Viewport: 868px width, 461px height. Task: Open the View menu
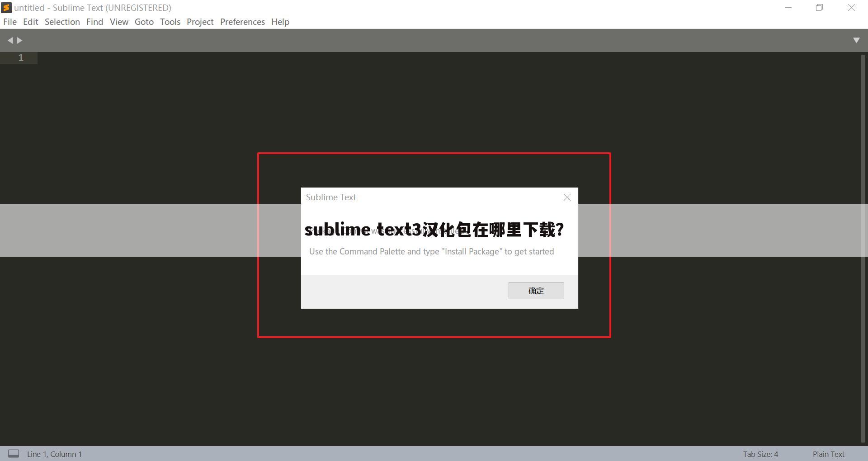(x=119, y=22)
